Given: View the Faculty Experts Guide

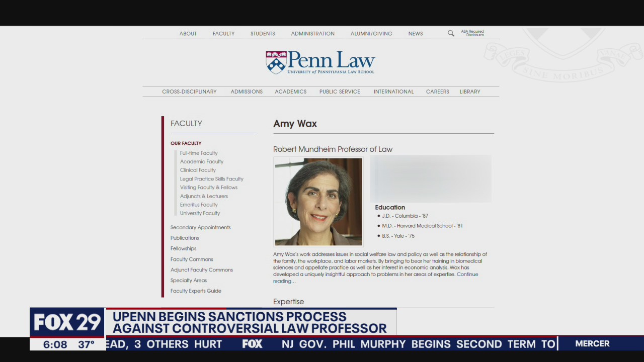Looking at the screenshot, I should pyautogui.click(x=196, y=291).
